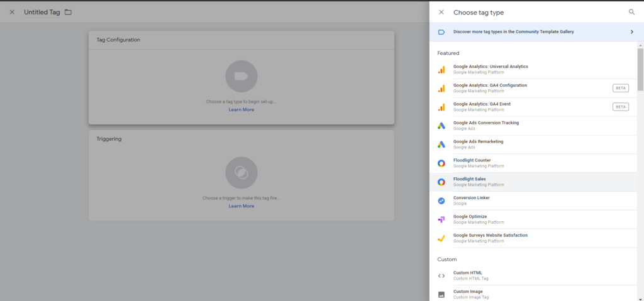Click the Universal Analytics bar chart icon
Viewport: 644px width, 301px height.
tap(441, 70)
